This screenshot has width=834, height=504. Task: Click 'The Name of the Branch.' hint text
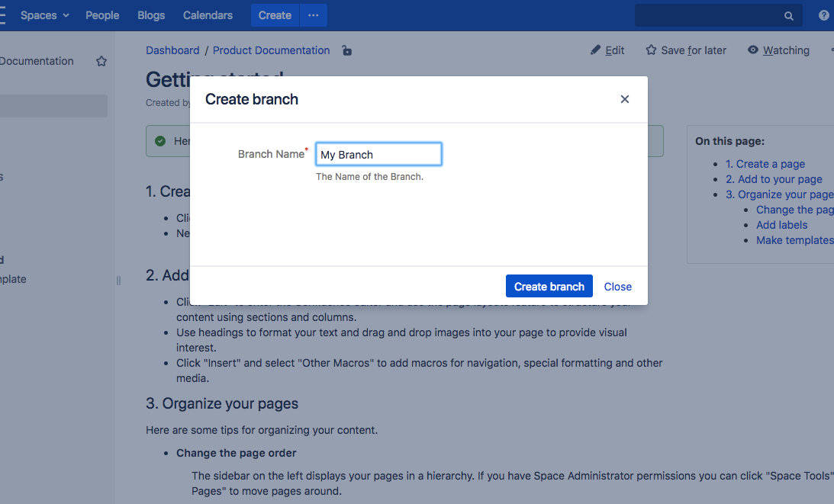[x=369, y=176]
